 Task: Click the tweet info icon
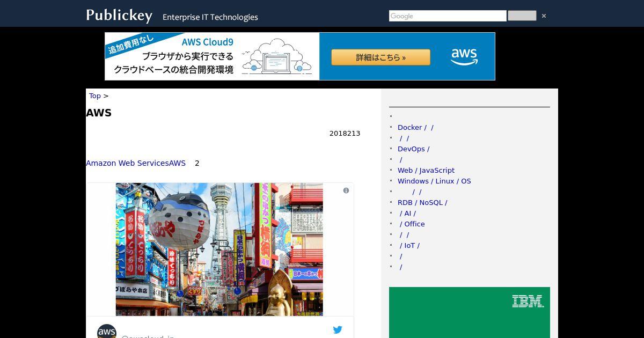(346, 190)
